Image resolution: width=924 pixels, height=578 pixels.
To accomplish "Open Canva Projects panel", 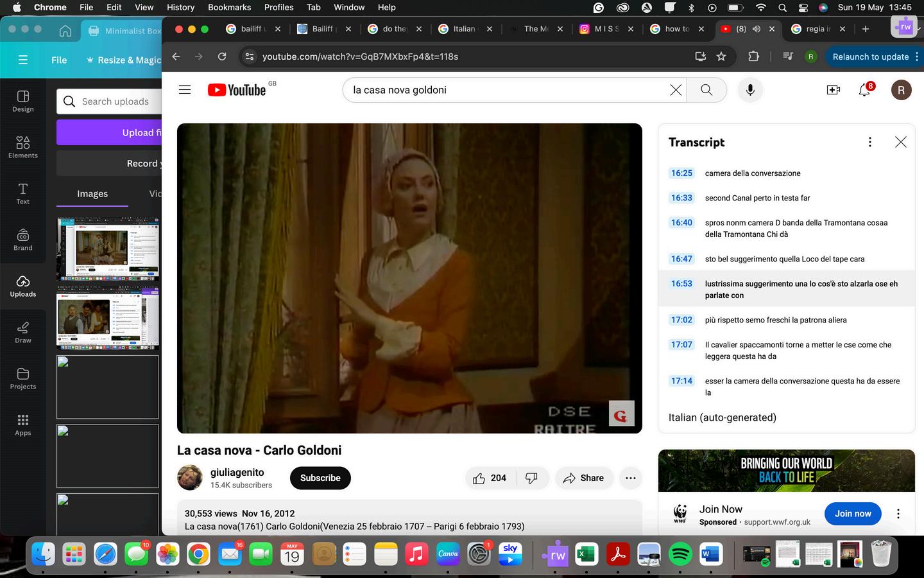I will click(23, 378).
